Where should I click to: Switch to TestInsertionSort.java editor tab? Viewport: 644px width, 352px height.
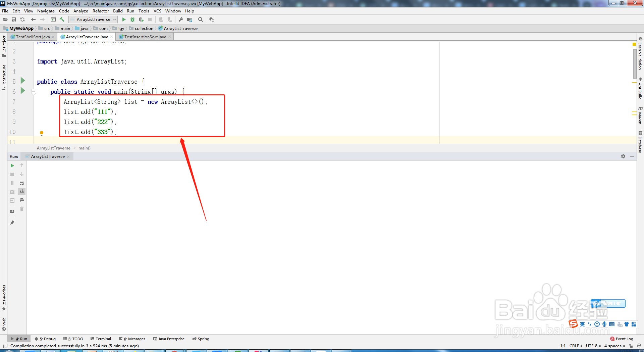[x=145, y=37]
